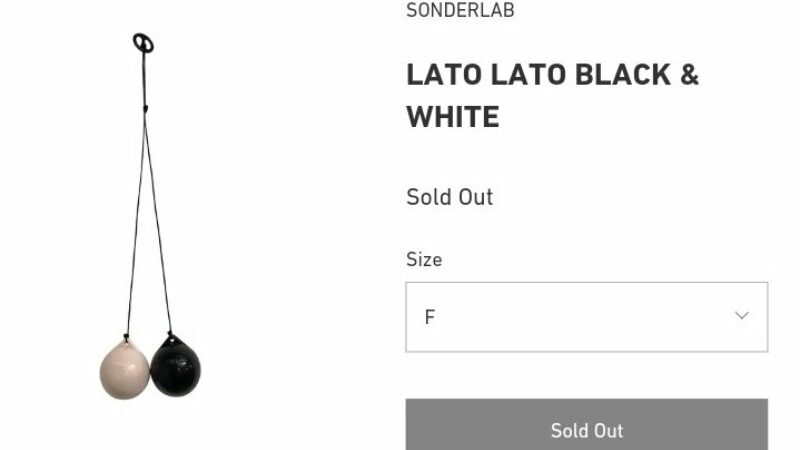The width and height of the screenshot is (800, 450).
Task: Click the white ball in the product photo
Action: [x=124, y=368]
